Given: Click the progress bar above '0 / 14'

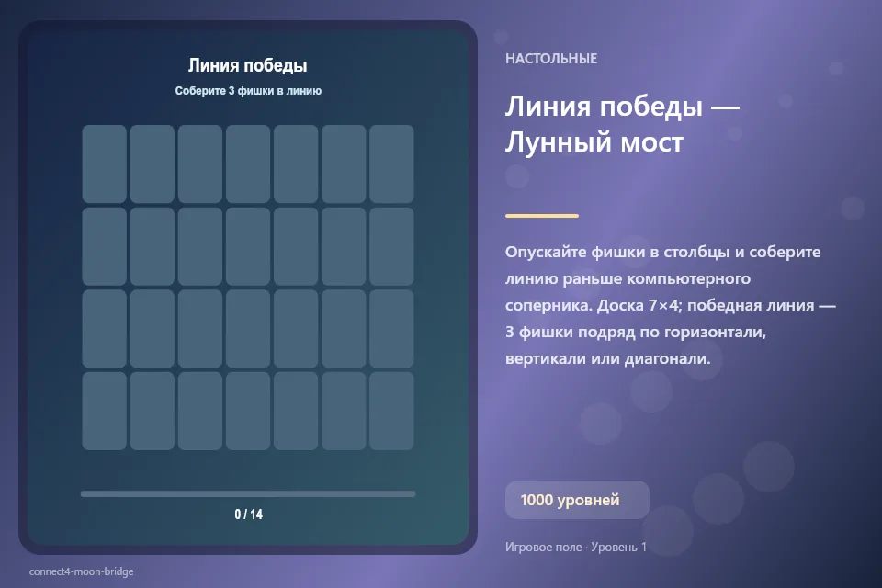Looking at the screenshot, I should [x=248, y=494].
